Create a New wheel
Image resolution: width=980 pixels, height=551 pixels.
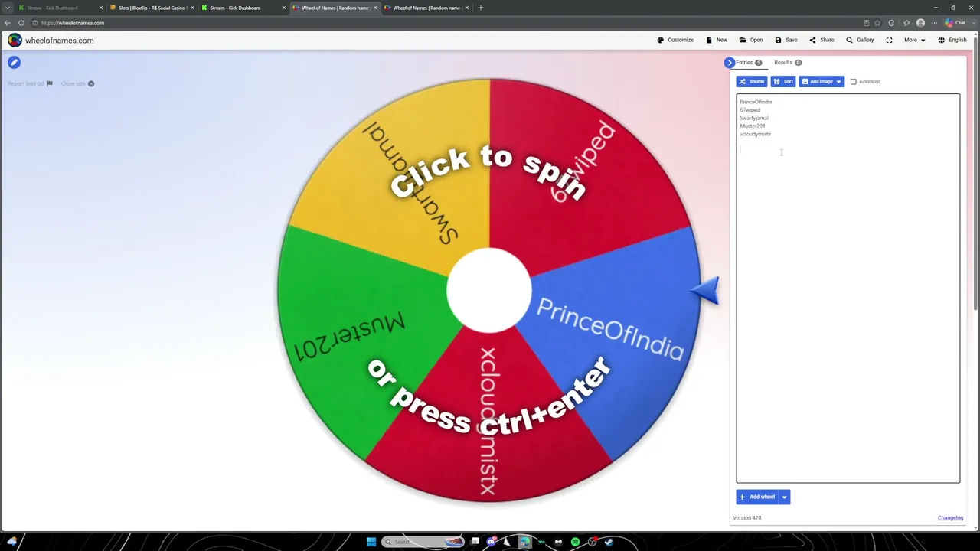pos(717,40)
